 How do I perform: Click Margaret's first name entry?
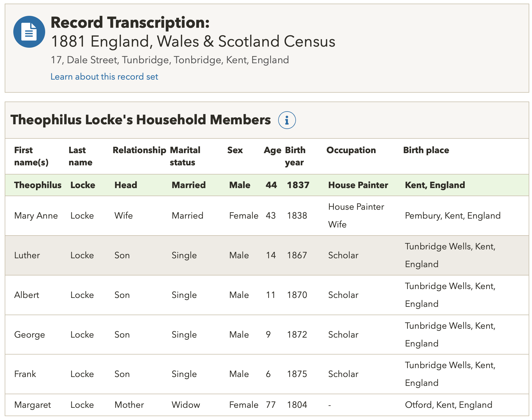click(32, 405)
